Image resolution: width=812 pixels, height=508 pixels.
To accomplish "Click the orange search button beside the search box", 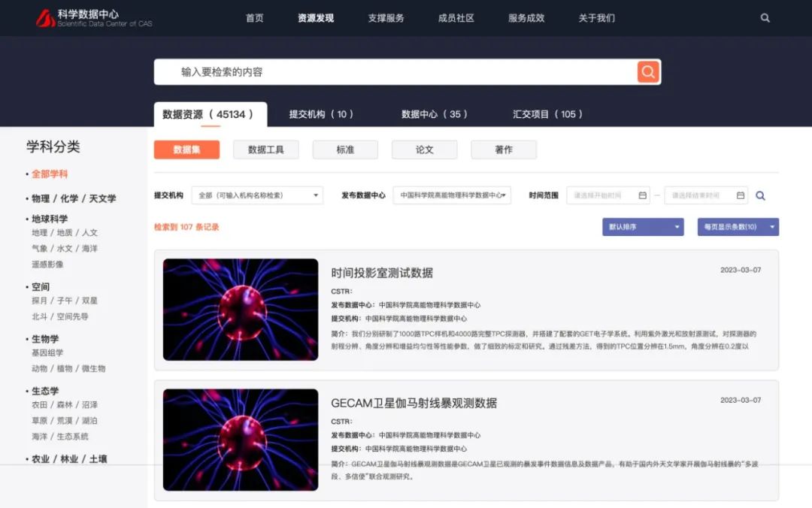I will (x=647, y=72).
